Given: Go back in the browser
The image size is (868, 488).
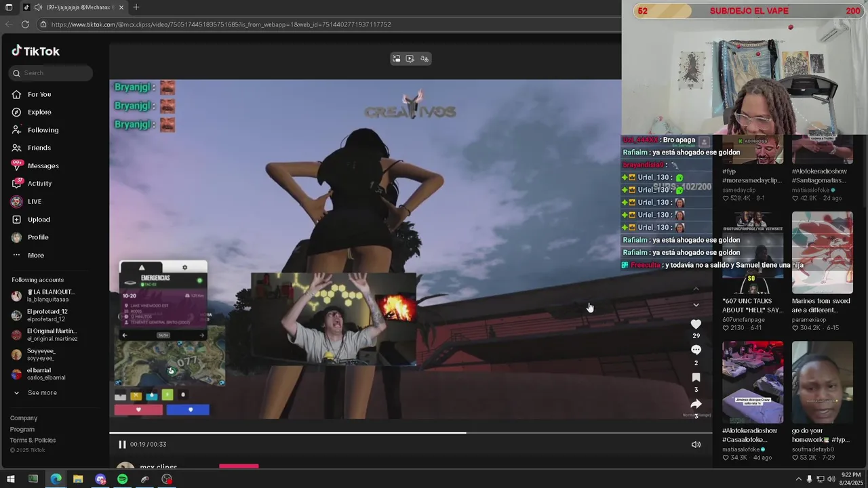Looking at the screenshot, I should click(x=9, y=24).
